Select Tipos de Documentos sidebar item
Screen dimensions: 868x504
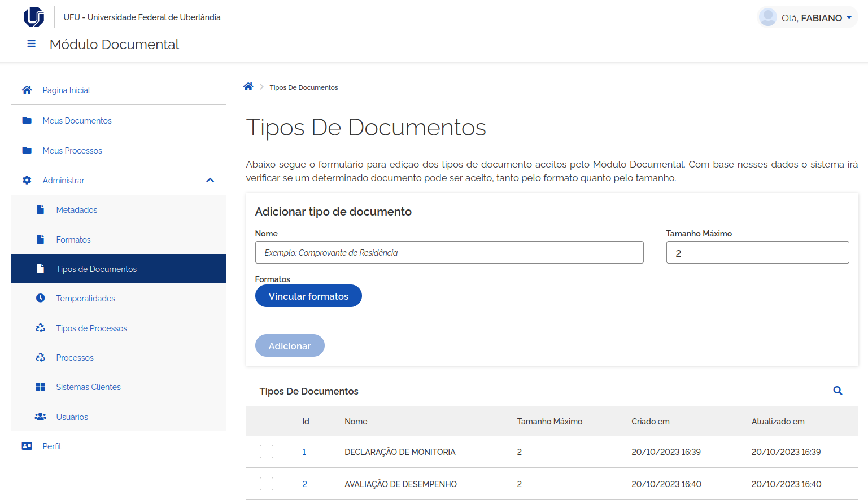119,269
